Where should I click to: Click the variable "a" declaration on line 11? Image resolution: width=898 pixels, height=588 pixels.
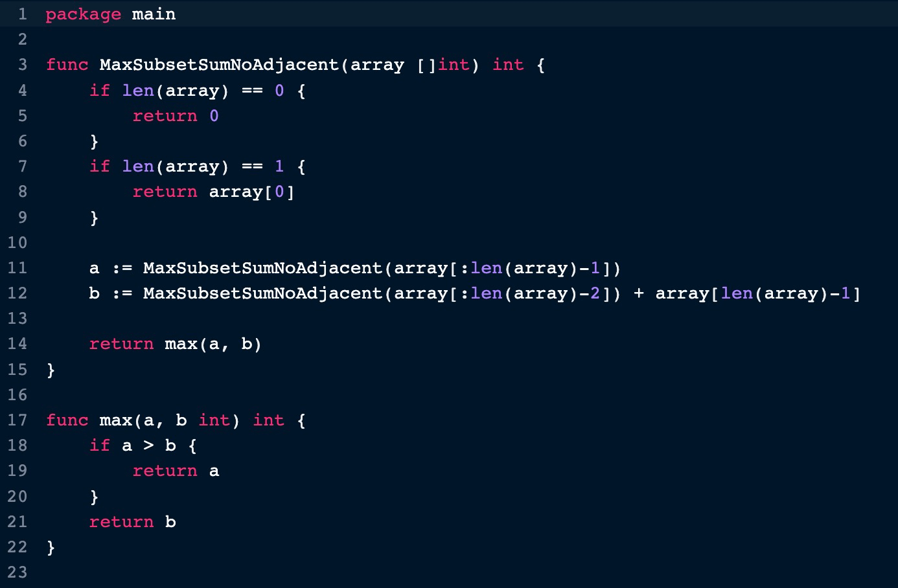(95, 268)
